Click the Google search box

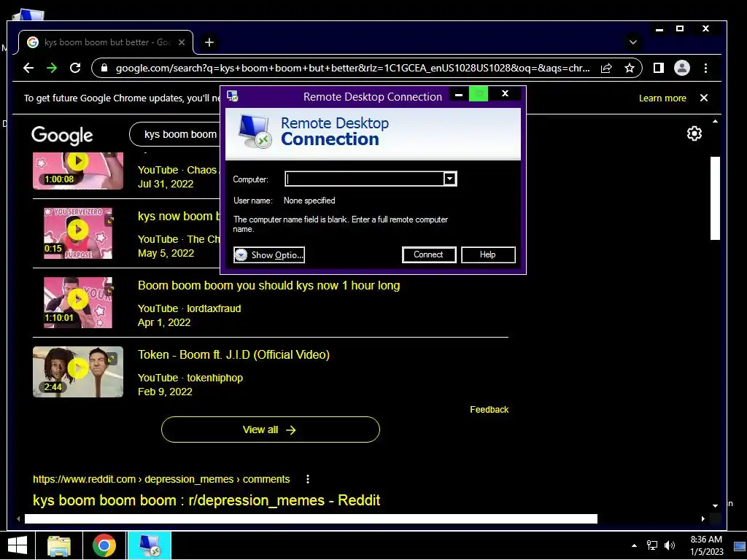[x=174, y=135]
